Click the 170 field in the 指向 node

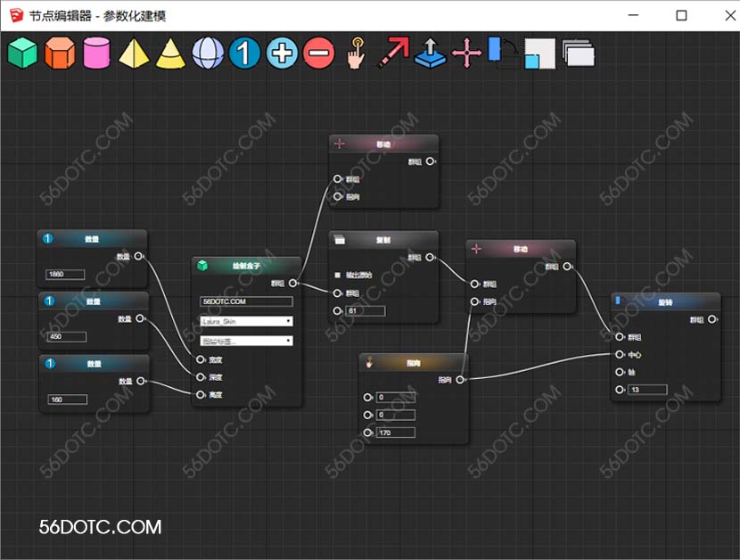pos(396,432)
